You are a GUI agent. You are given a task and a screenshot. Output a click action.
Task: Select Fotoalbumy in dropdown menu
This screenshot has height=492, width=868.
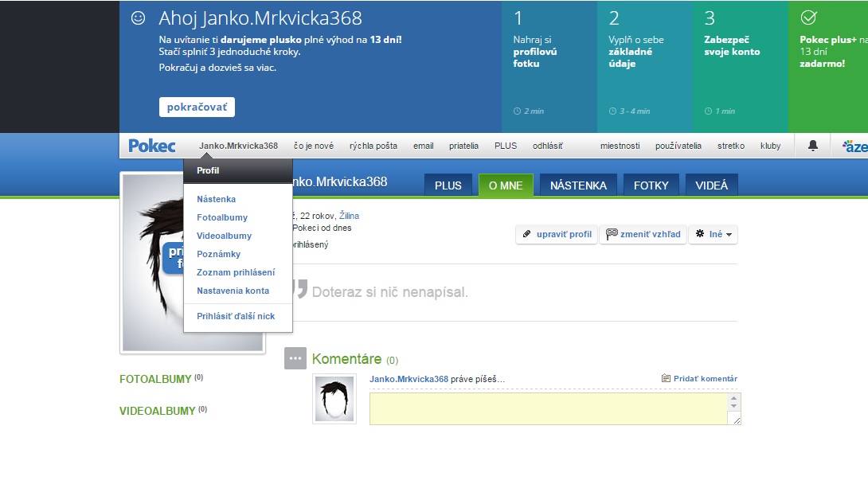[222, 217]
